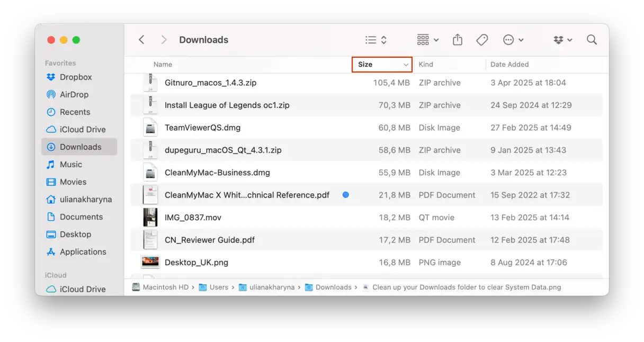Select Applications in the sidebar
This screenshot has height=342, width=644.
tap(83, 251)
